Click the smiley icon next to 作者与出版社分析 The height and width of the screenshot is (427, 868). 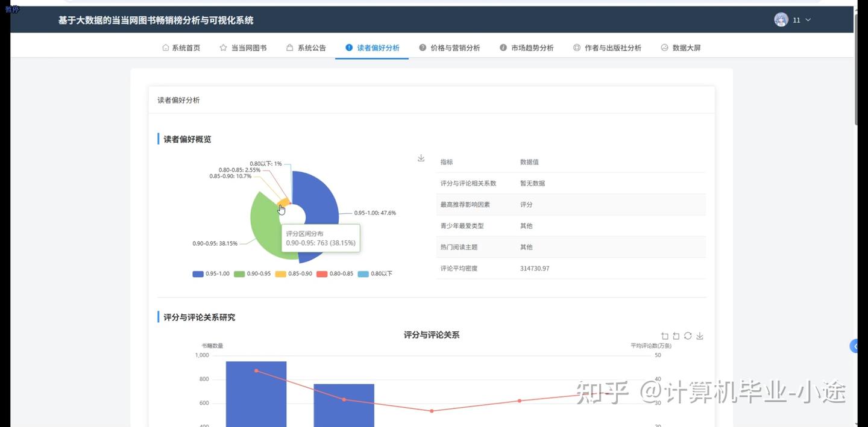(577, 47)
